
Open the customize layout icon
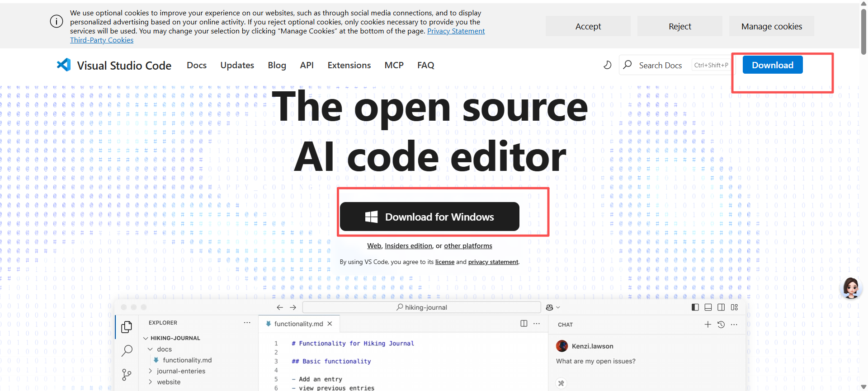click(x=734, y=307)
